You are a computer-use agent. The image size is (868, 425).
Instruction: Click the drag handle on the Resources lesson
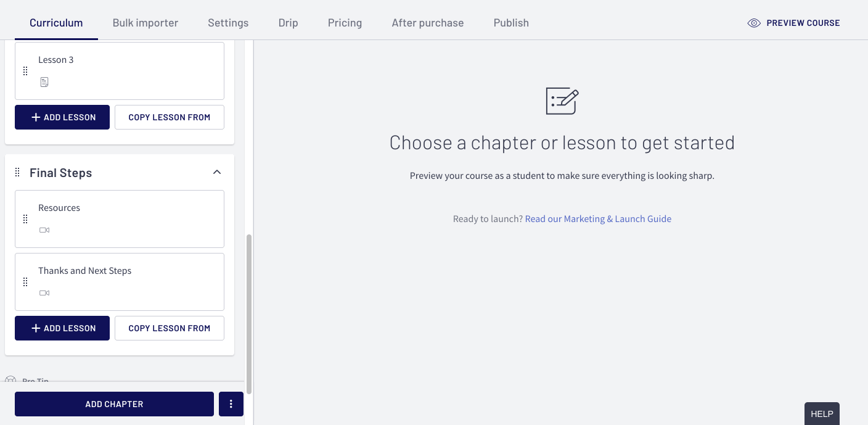[25, 219]
